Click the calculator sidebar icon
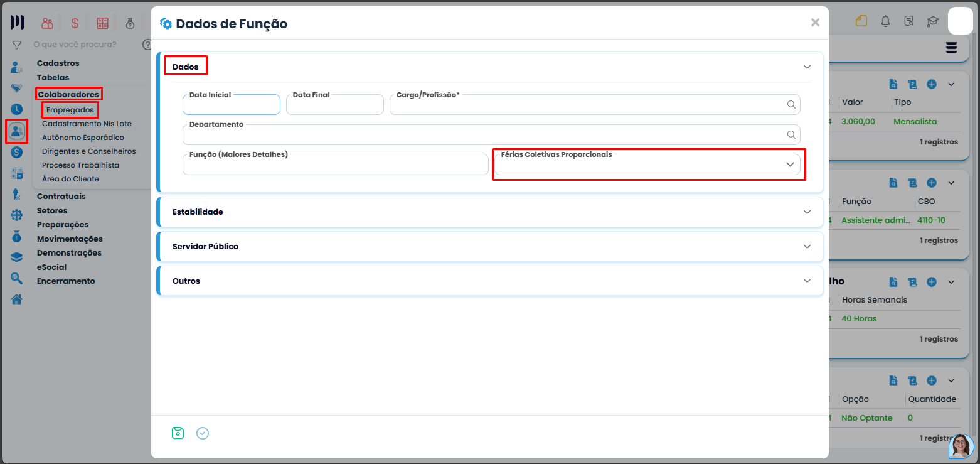This screenshot has width=980, height=464. 17,173
